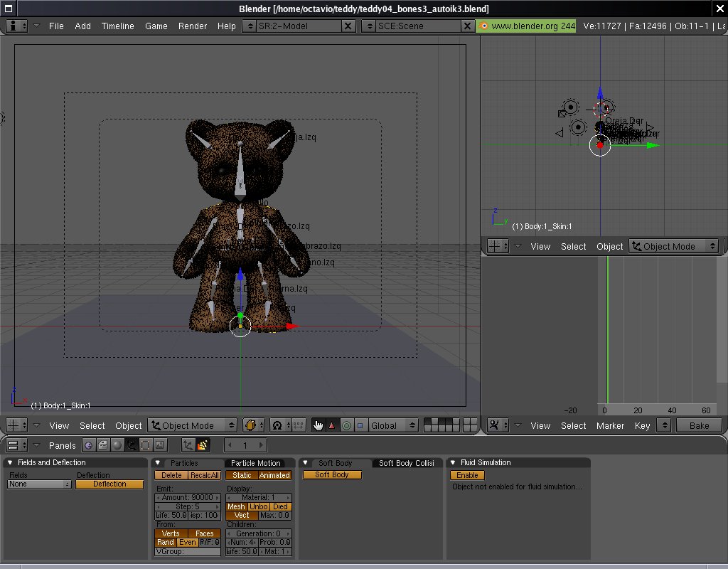Collapse the Fields and Deflection panel
The image size is (728, 569).
[x=11, y=463]
